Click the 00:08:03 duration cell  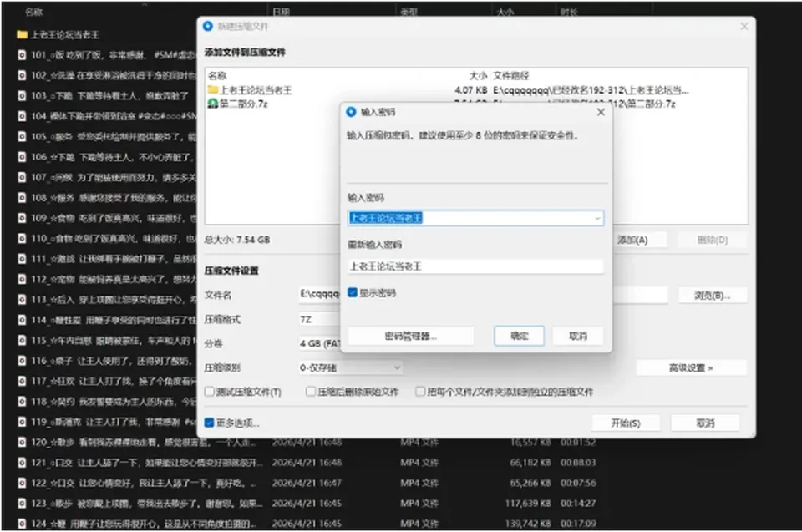point(578,463)
